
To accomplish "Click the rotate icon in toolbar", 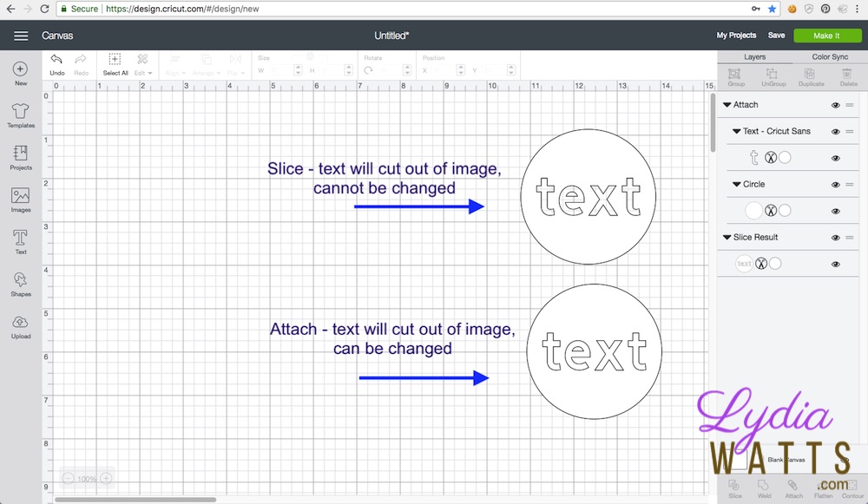I will pyautogui.click(x=368, y=70).
